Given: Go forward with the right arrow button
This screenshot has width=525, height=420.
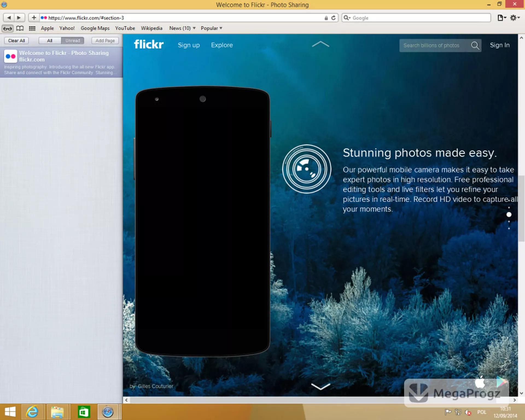Looking at the screenshot, I should point(19,18).
